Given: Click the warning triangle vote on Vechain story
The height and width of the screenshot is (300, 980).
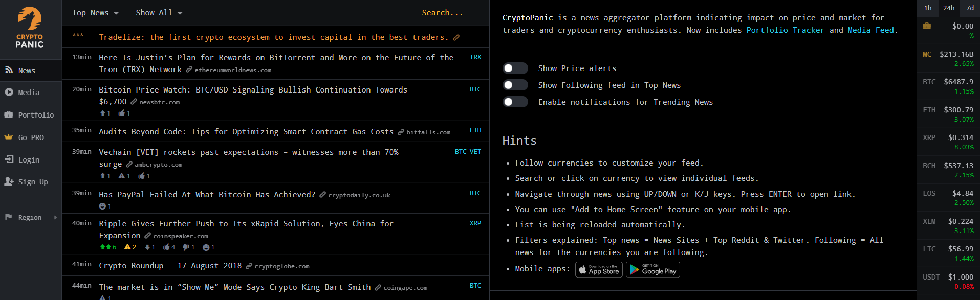Looking at the screenshot, I should coord(121,176).
